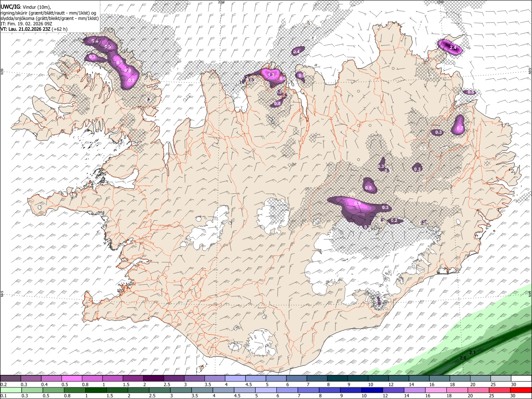Viewport: 532px width, 399px height.
Task: Select the dull purple 0.2 snow legend swatch
Action: coord(10,379)
